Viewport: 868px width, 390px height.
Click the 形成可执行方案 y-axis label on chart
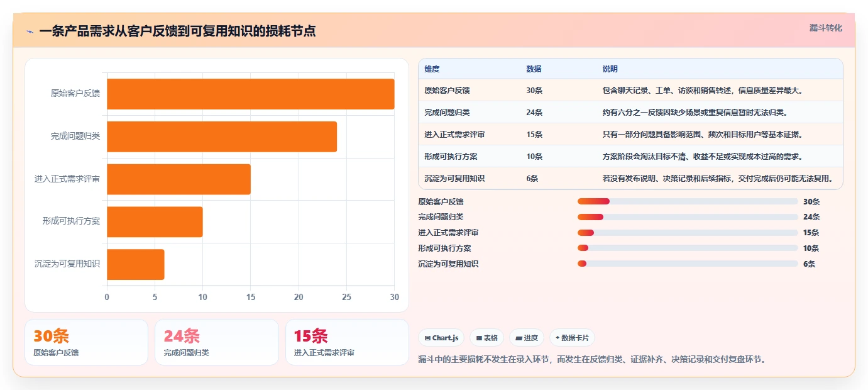pyautogui.click(x=72, y=222)
